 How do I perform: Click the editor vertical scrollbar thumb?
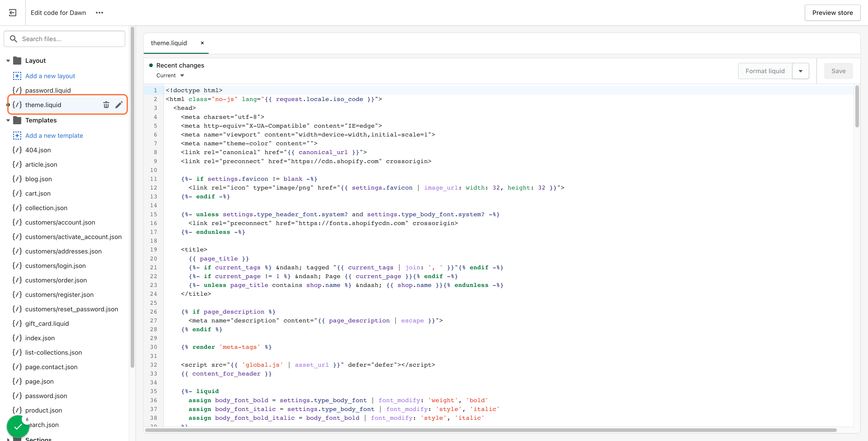click(x=857, y=106)
